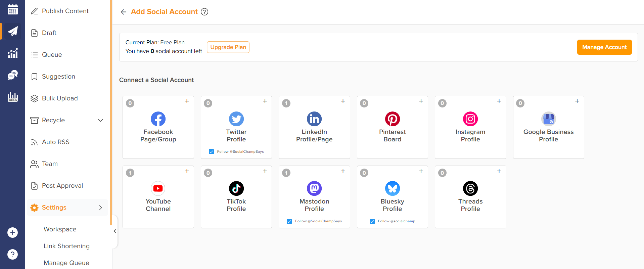Click the Google Business storefront icon
The height and width of the screenshot is (269, 644).
click(x=549, y=119)
